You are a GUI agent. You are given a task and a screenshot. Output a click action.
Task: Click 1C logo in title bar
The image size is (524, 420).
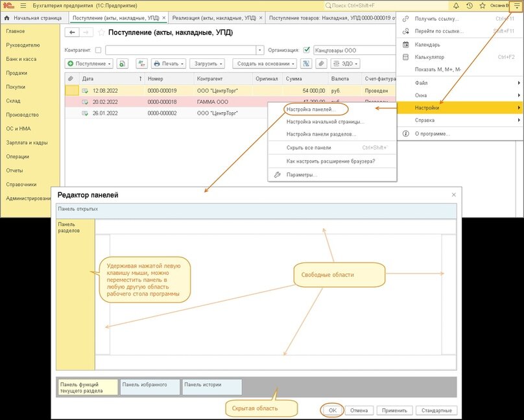8,6
